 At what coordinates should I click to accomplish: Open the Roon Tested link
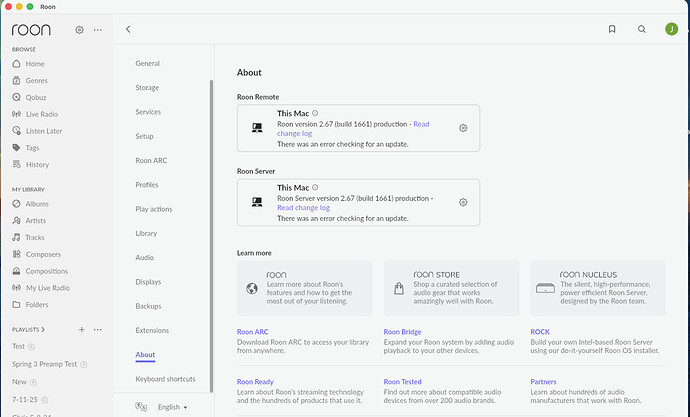point(402,382)
